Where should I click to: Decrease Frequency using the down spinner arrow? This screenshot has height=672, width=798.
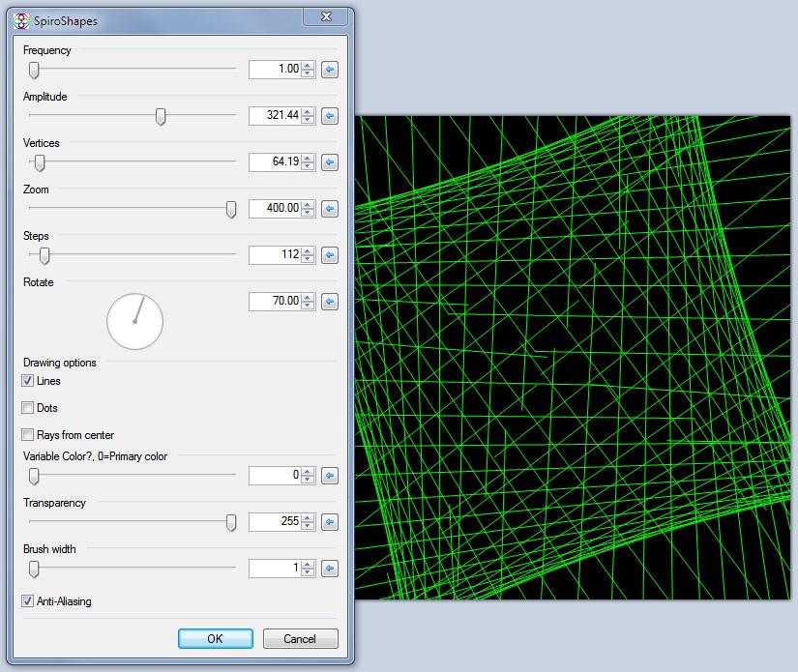click(x=308, y=73)
